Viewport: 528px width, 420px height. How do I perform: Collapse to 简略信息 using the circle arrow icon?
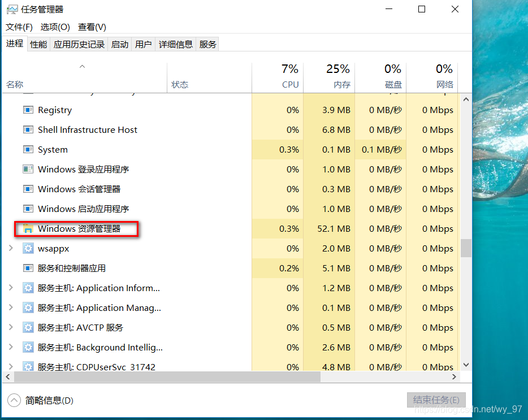14,400
